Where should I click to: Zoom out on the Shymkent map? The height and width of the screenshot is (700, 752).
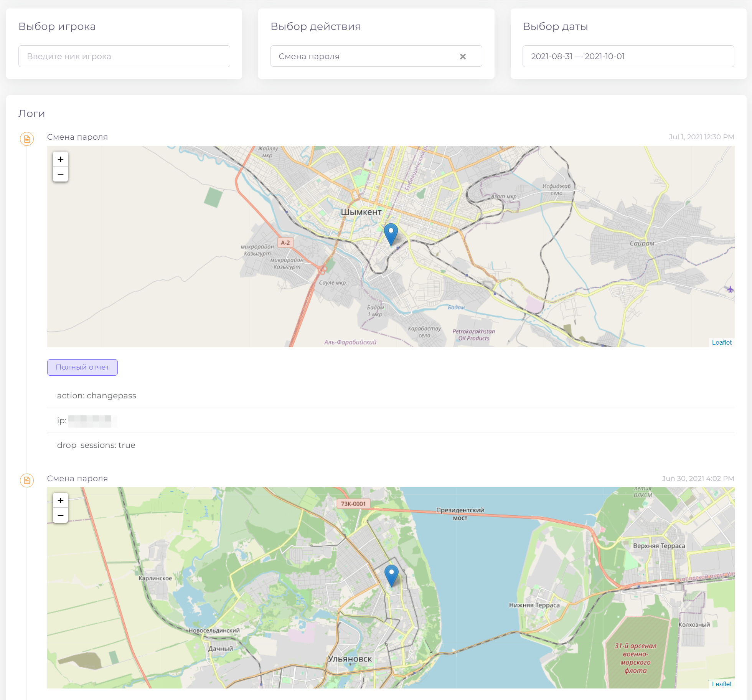60,174
